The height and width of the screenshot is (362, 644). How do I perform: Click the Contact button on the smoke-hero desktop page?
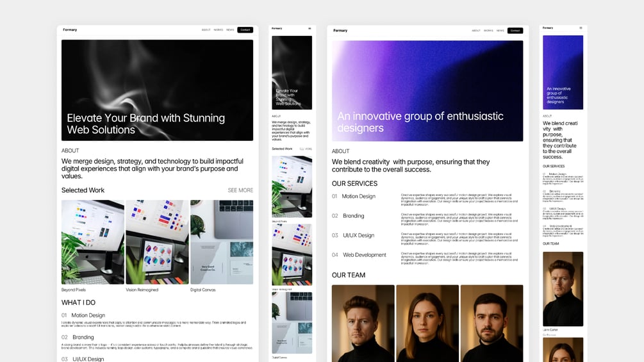pyautogui.click(x=245, y=30)
